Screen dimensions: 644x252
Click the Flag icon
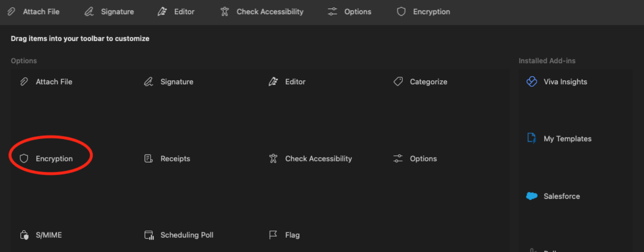point(273,235)
